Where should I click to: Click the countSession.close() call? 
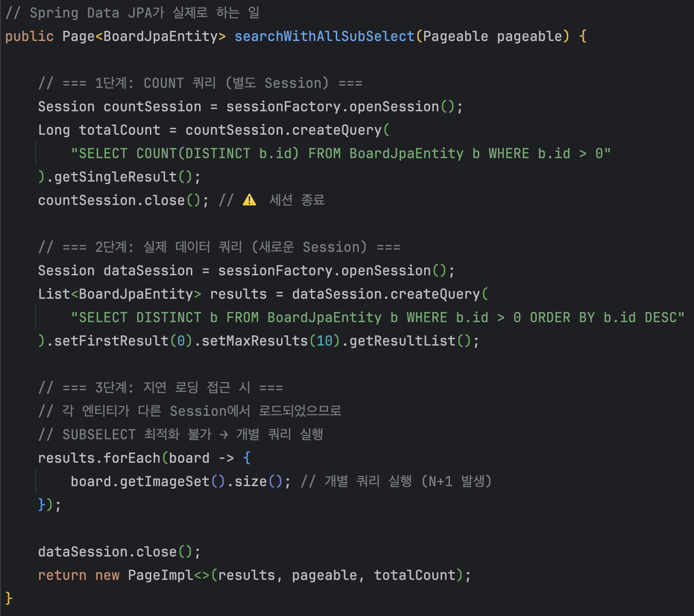click(x=119, y=201)
